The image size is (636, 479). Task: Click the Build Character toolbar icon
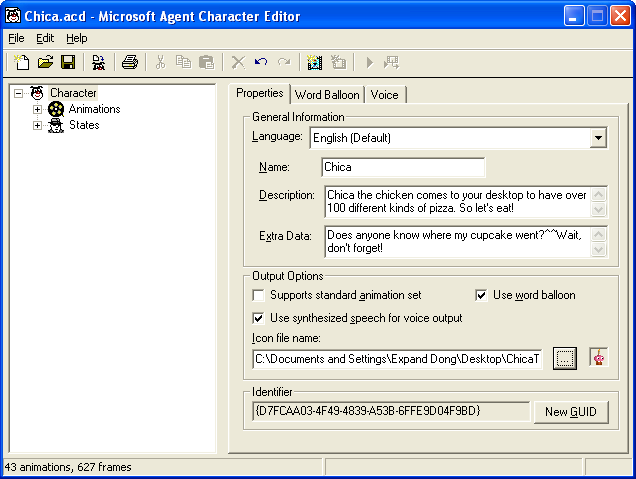point(98,62)
